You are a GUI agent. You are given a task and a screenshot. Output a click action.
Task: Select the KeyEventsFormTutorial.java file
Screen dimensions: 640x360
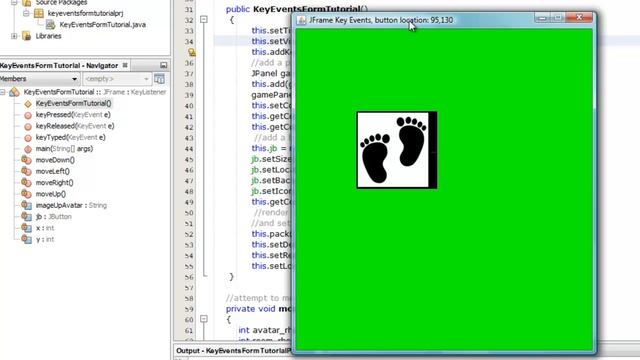pyautogui.click(x=102, y=24)
